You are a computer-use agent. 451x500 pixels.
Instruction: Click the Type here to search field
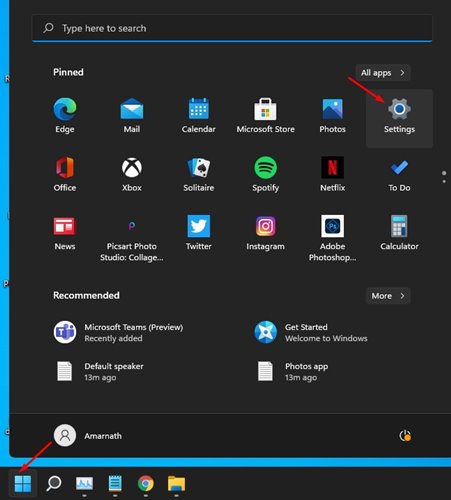click(232, 28)
